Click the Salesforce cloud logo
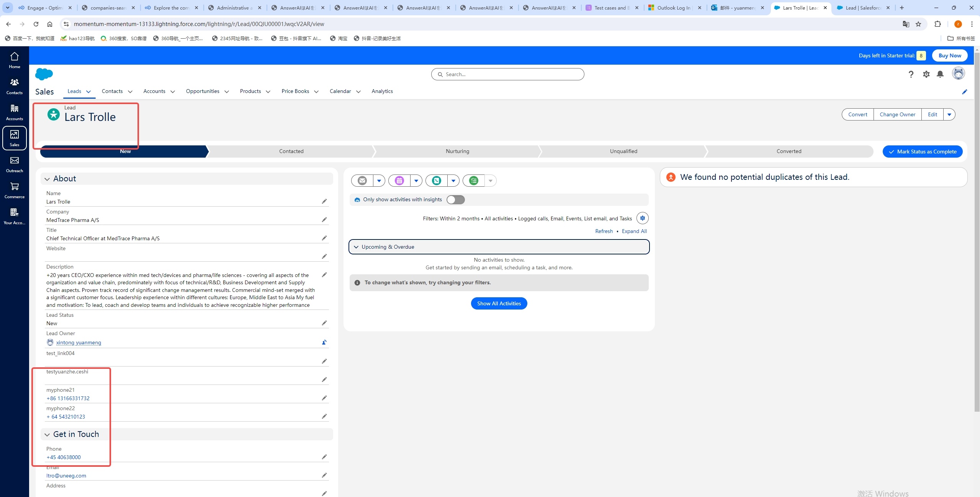 (44, 74)
